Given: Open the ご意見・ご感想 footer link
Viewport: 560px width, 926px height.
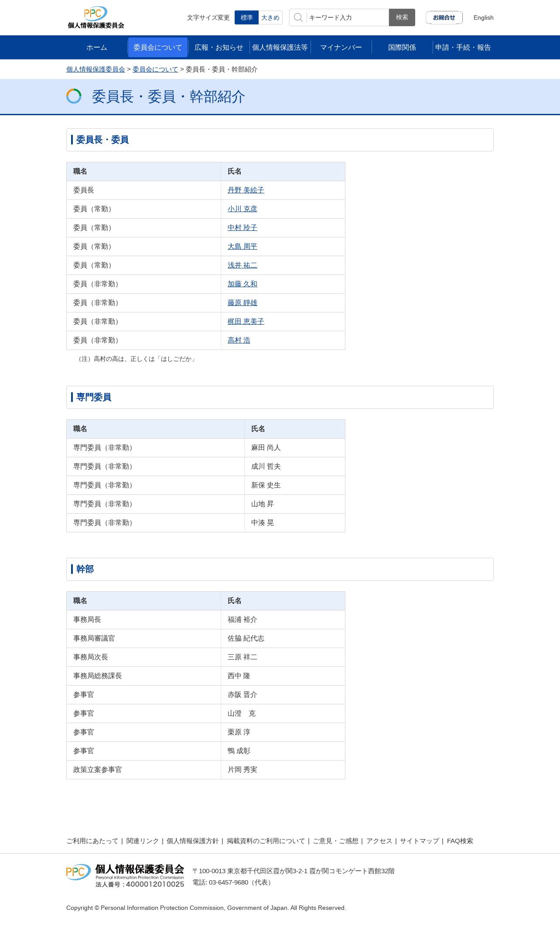Looking at the screenshot, I should tap(336, 841).
